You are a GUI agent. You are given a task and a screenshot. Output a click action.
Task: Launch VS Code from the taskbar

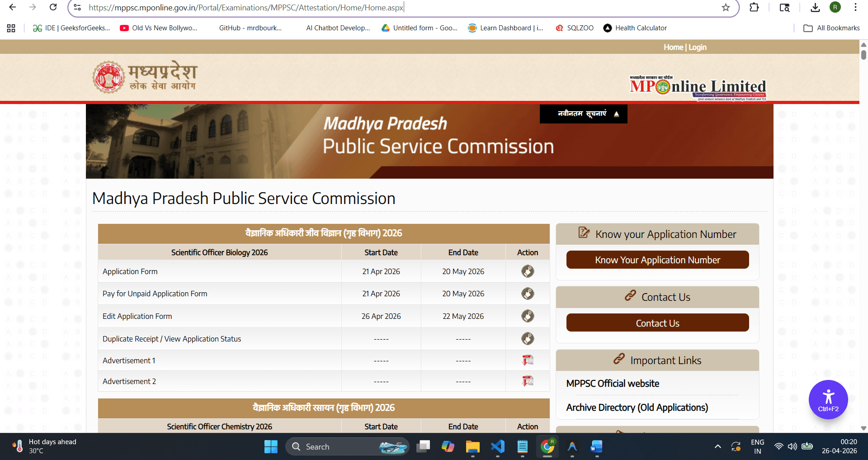(498, 446)
